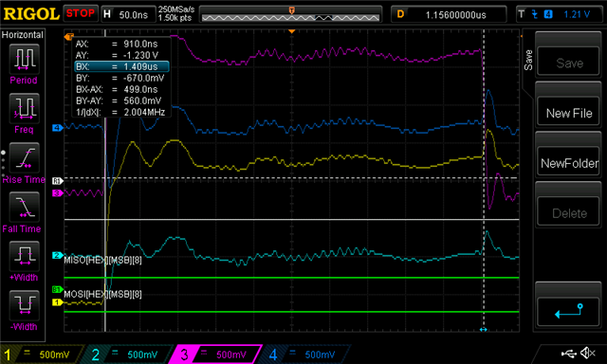Select the Period measurement icon
This screenshot has height=364, width=607.
tap(24, 59)
